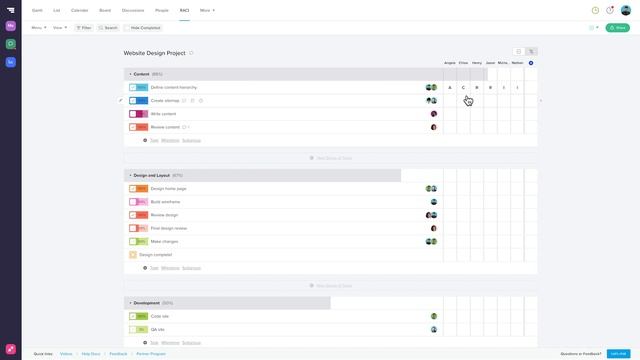Open the More tab dropdown
640x360 pixels.
(207, 10)
